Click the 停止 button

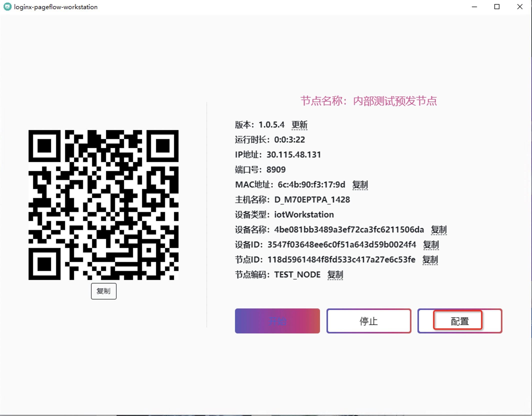369,321
